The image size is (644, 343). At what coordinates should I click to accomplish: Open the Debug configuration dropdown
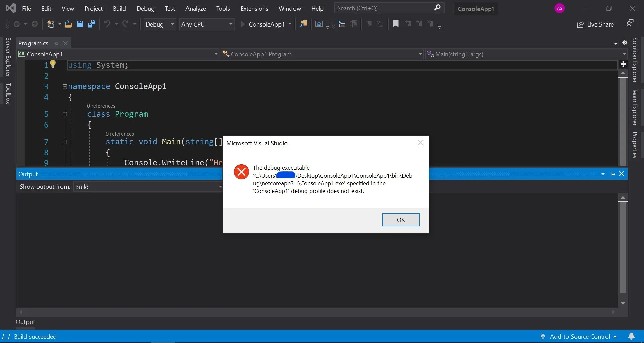160,24
